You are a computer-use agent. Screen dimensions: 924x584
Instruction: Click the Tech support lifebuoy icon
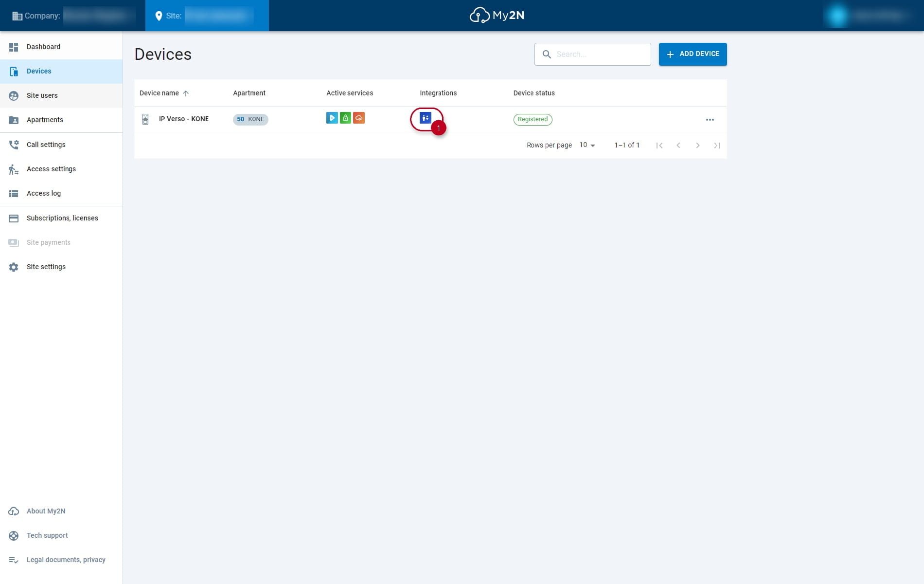click(14, 536)
